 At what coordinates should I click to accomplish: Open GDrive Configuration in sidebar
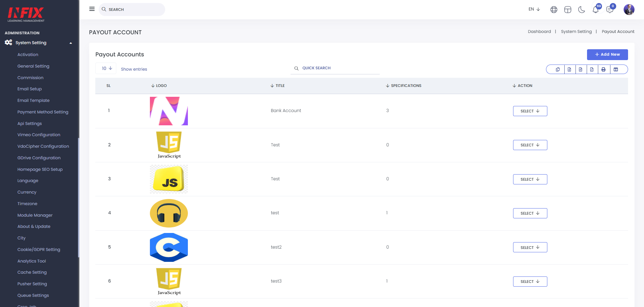tap(39, 158)
